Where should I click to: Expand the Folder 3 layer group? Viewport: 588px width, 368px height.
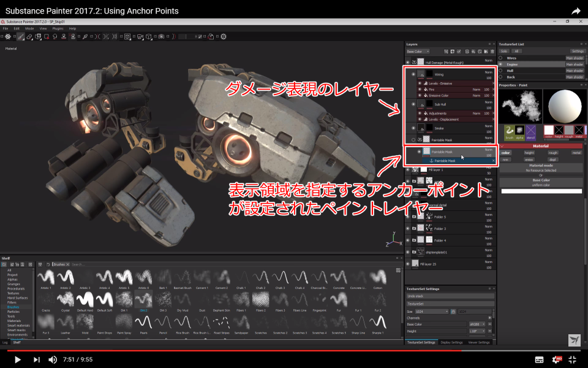(414, 228)
